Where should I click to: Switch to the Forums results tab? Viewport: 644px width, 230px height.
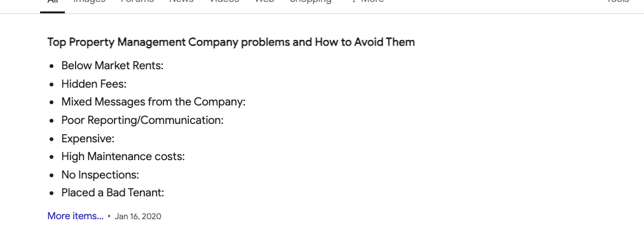pos(137,1)
